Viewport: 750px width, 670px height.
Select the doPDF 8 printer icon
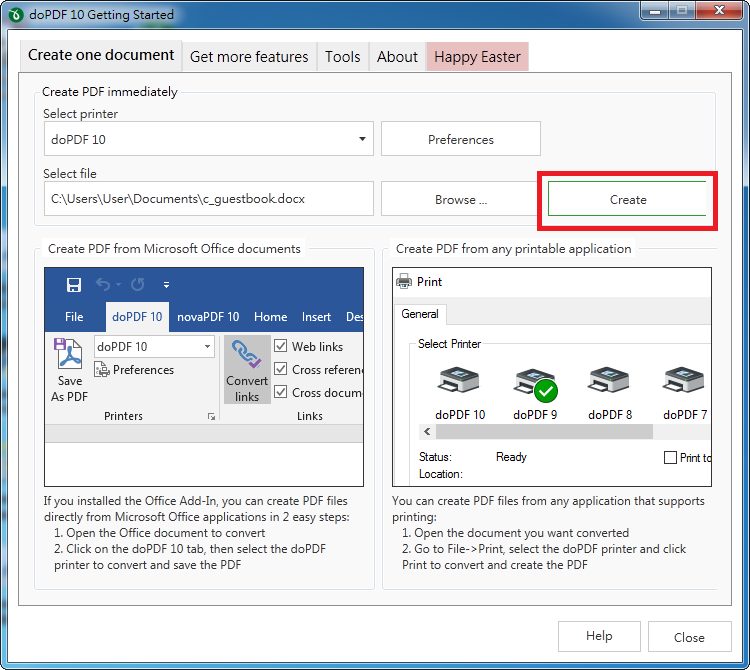point(608,380)
